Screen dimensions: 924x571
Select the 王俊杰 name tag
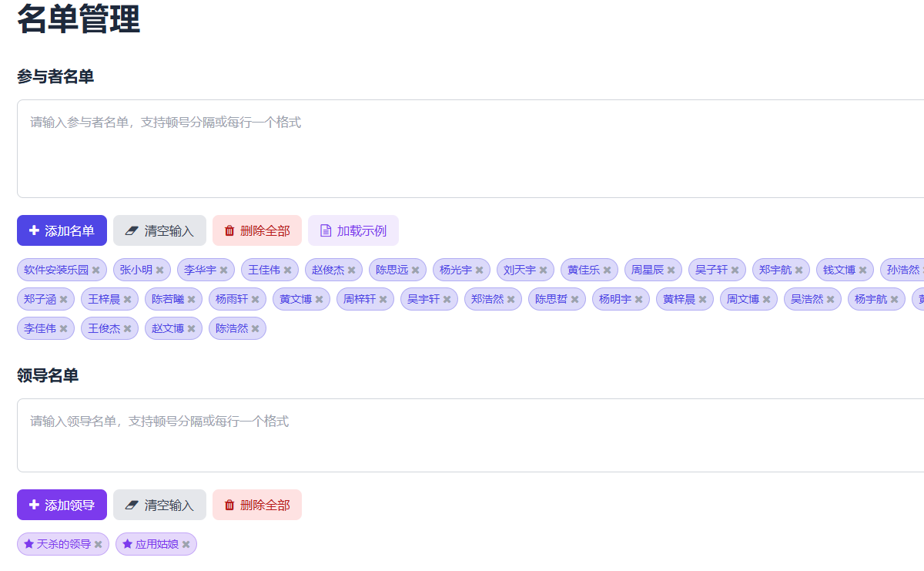click(x=103, y=329)
